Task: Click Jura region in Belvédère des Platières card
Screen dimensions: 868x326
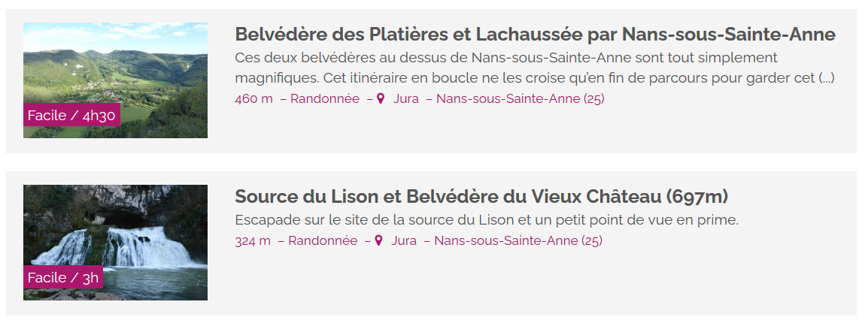Action: [x=405, y=99]
